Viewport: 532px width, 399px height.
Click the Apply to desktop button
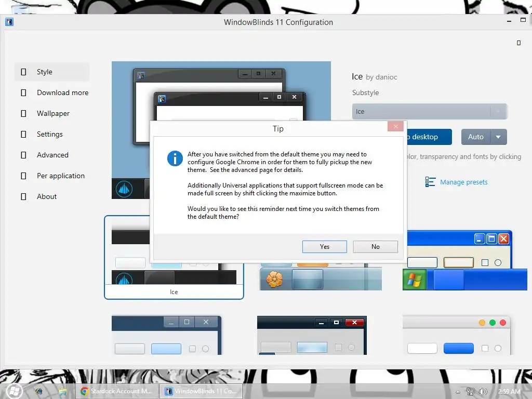pos(429,137)
